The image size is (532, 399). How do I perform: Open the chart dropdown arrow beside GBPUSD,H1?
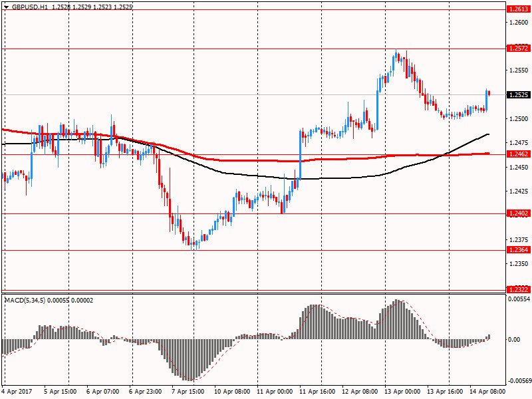7,7
